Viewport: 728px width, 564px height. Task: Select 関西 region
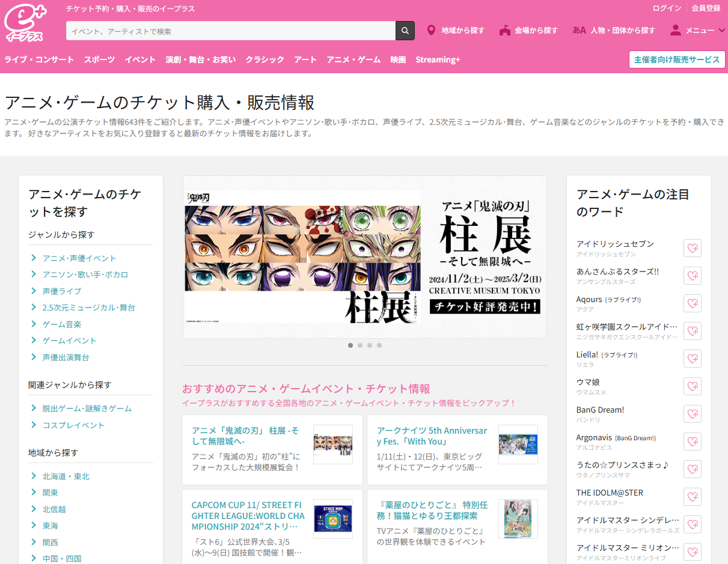[50, 542]
